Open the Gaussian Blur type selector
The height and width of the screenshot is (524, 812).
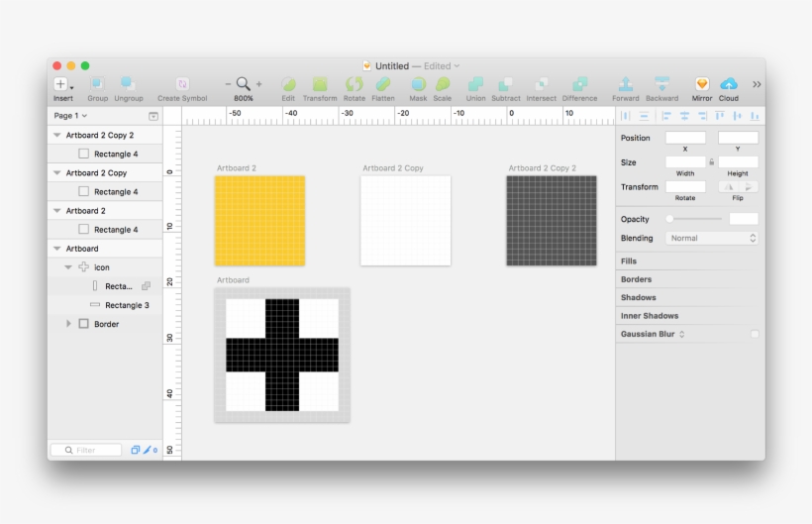(x=681, y=334)
